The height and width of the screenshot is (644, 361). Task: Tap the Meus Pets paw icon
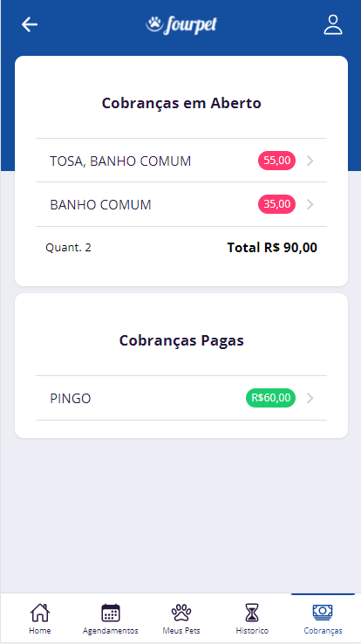click(180, 613)
